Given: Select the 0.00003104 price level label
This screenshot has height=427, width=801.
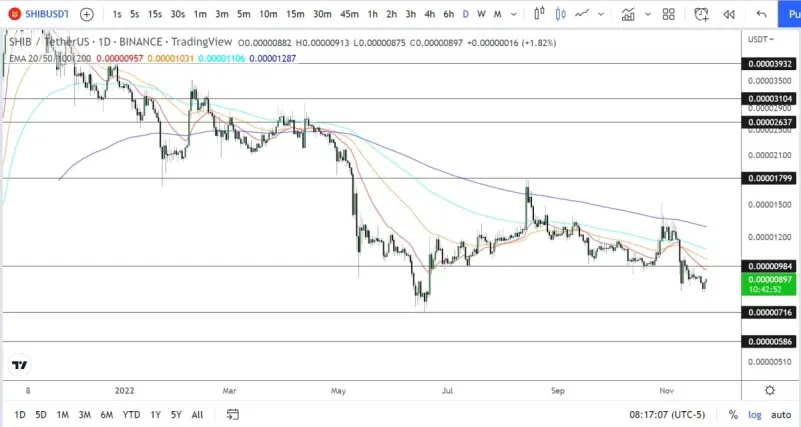Looking at the screenshot, I should [769, 99].
